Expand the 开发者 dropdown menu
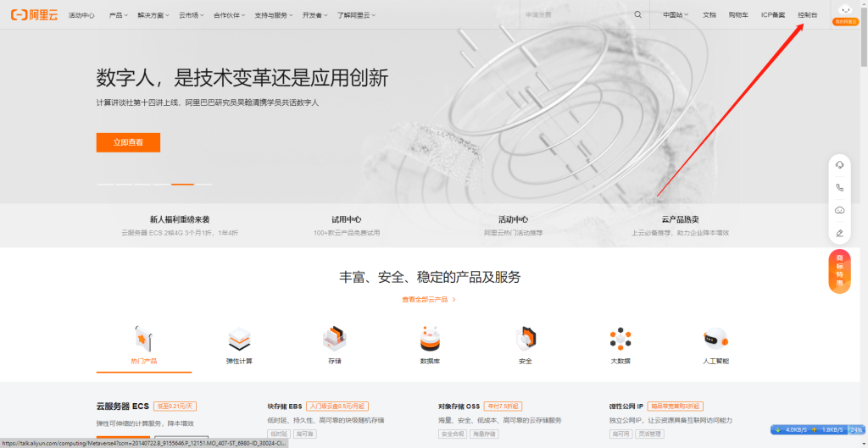The width and height of the screenshot is (868, 448). point(315,15)
